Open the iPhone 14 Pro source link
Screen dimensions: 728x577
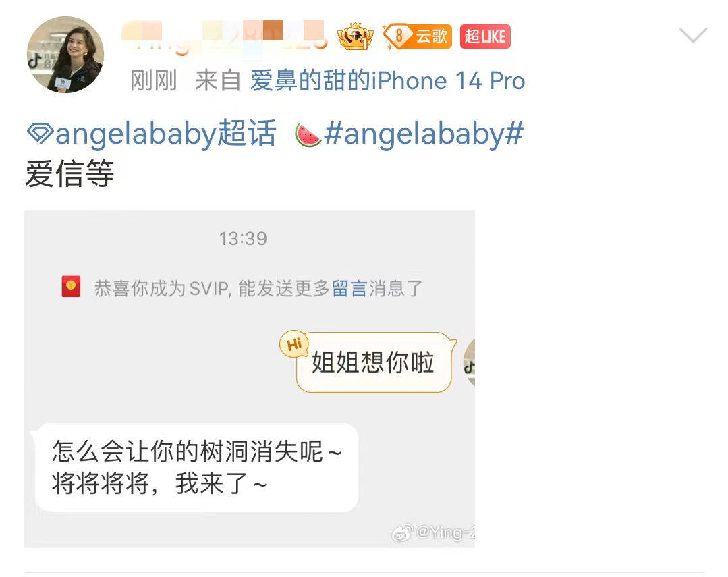click(388, 81)
